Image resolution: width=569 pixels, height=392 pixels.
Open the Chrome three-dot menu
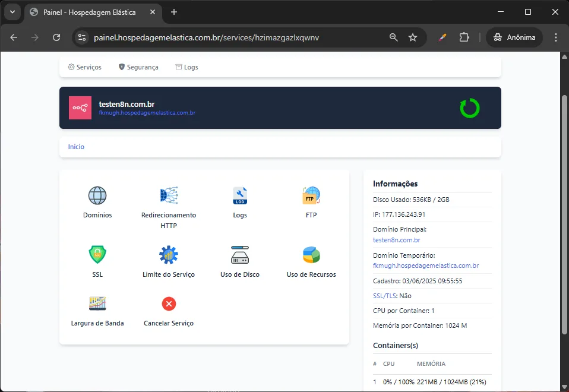pyautogui.click(x=555, y=37)
